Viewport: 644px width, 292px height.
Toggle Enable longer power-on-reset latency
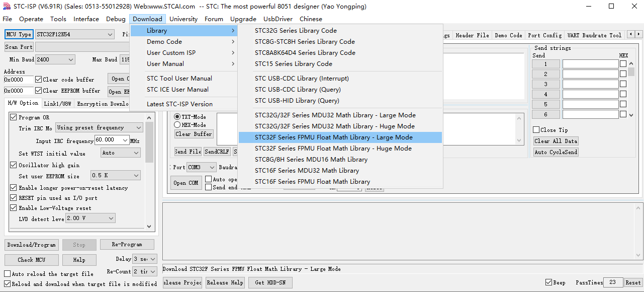coord(14,188)
